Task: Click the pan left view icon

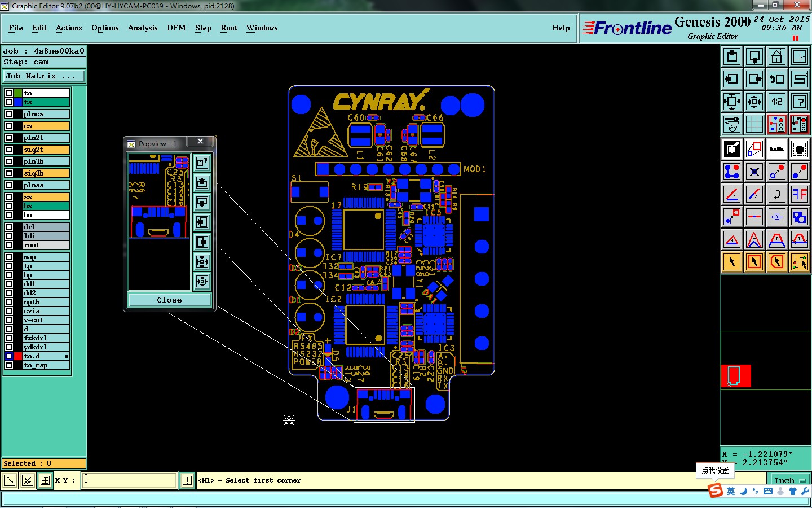Action: (732, 79)
